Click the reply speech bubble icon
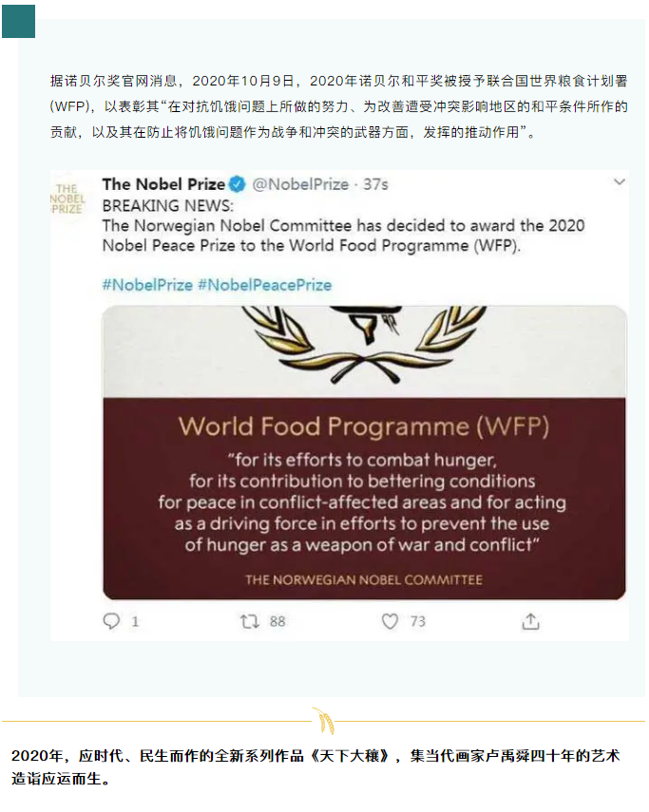649x812 pixels. [112, 621]
